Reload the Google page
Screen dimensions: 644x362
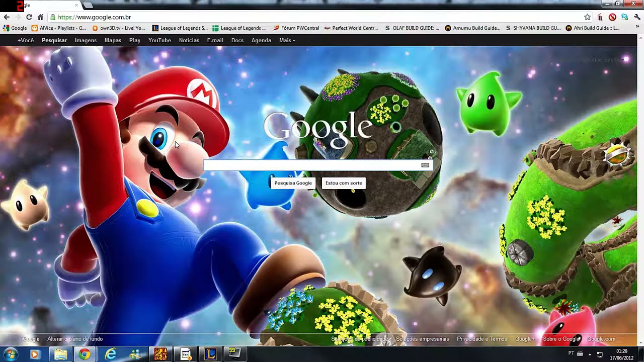tap(29, 17)
